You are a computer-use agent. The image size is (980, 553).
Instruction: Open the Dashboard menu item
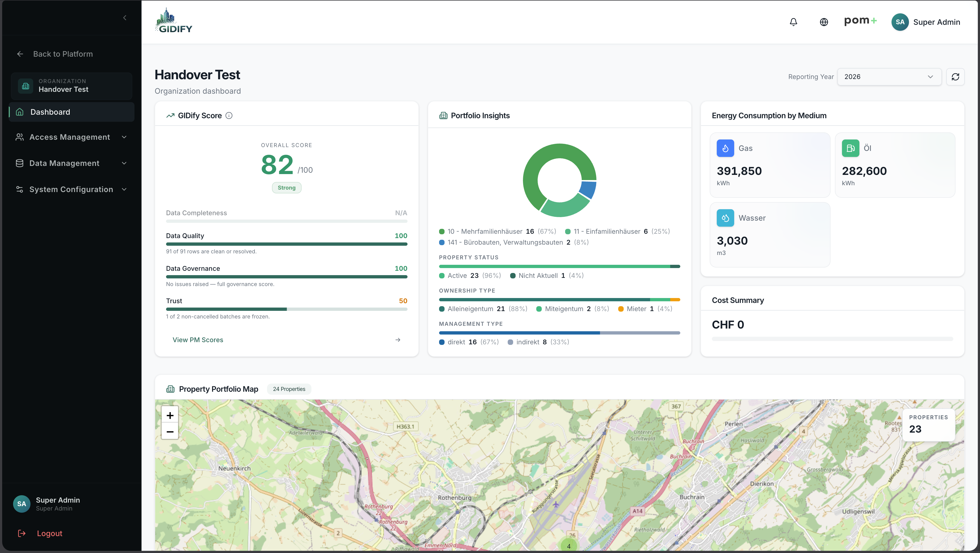[72, 112]
